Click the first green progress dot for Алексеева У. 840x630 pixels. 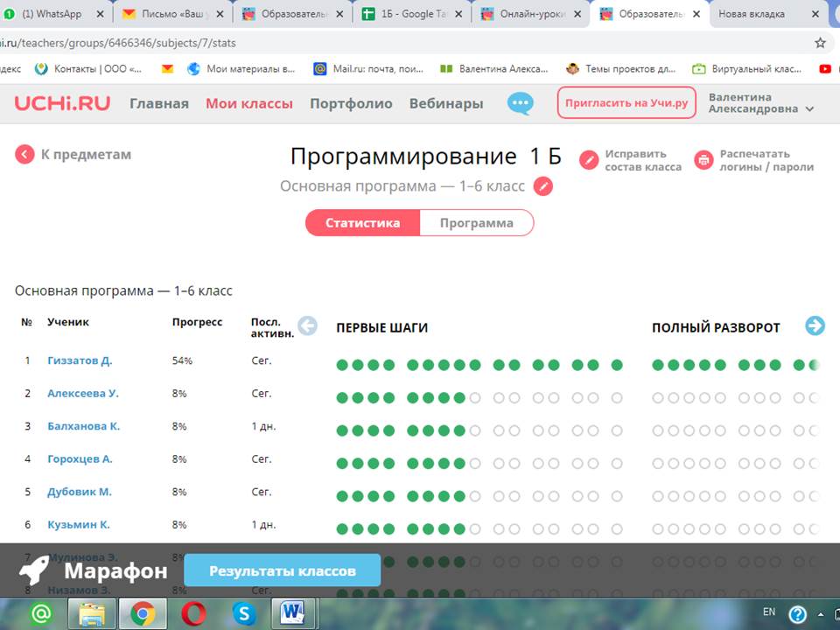pyautogui.click(x=342, y=398)
